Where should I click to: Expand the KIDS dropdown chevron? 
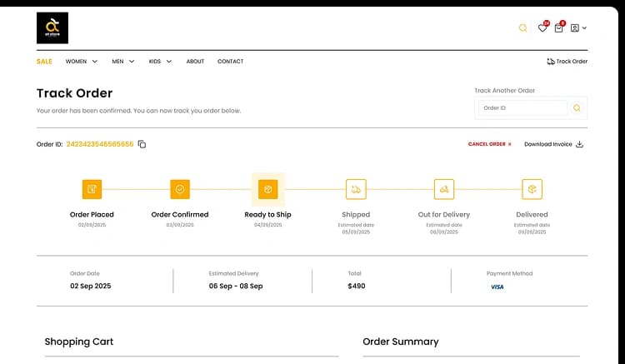click(x=169, y=62)
